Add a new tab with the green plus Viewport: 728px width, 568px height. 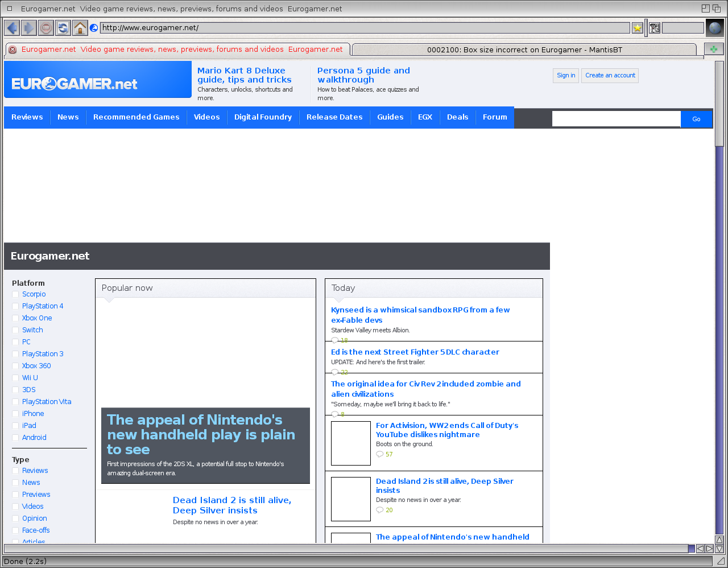point(714,49)
